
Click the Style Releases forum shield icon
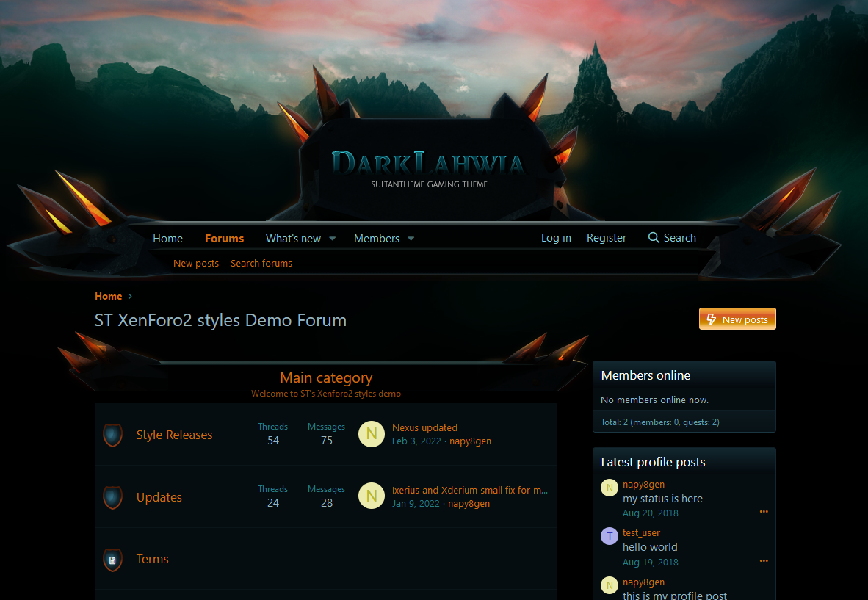click(x=112, y=435)
